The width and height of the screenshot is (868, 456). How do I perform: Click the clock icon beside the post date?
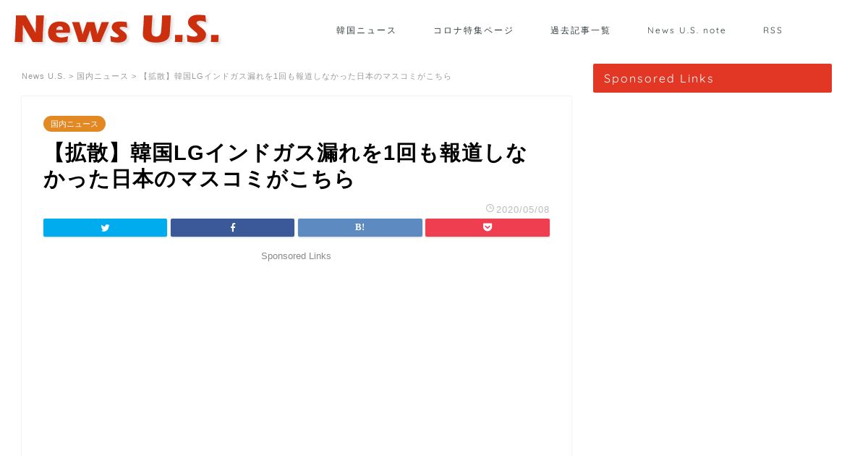tap(490, 208)
